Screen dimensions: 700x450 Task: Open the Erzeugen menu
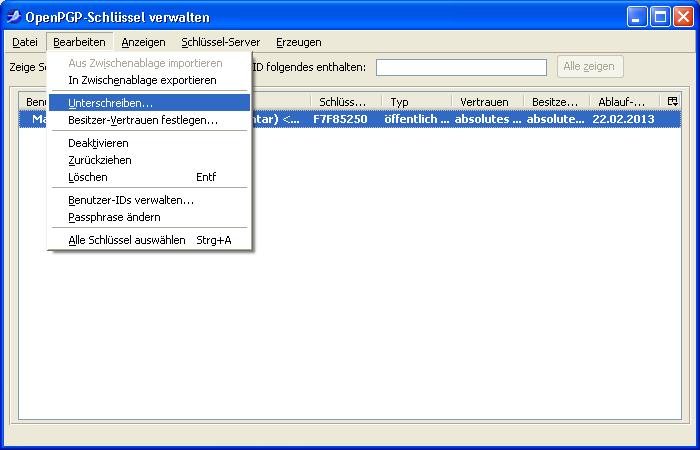[x=299, y=42]
